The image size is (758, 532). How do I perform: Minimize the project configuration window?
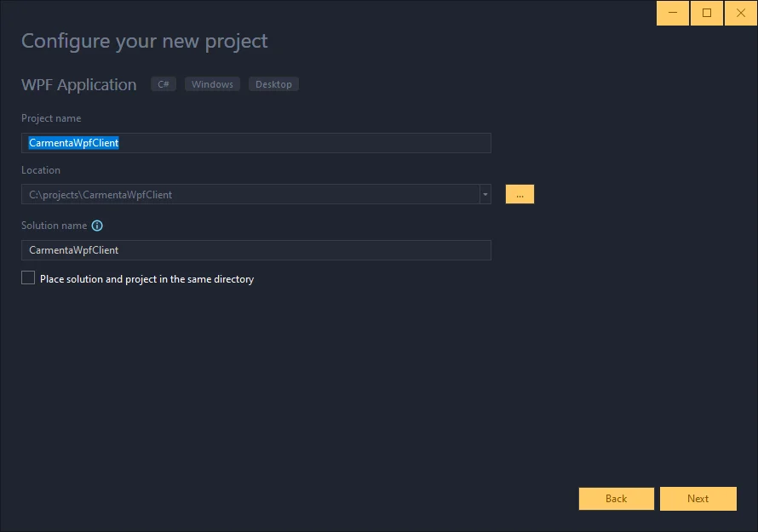tap(673, 14)
